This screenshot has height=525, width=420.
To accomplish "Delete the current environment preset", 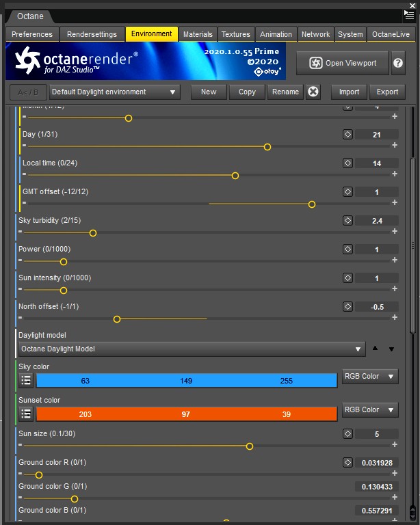I will coord(313,92).
